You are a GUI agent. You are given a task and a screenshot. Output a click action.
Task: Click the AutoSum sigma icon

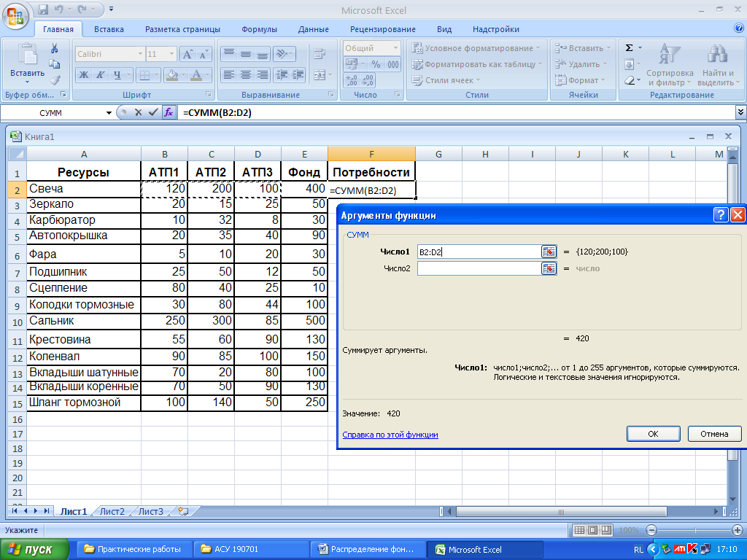point(630,48)
